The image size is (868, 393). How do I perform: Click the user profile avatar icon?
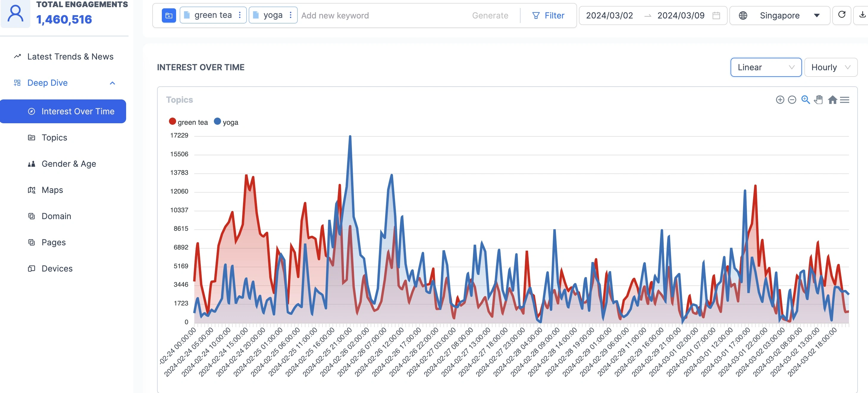coord(15,13)
